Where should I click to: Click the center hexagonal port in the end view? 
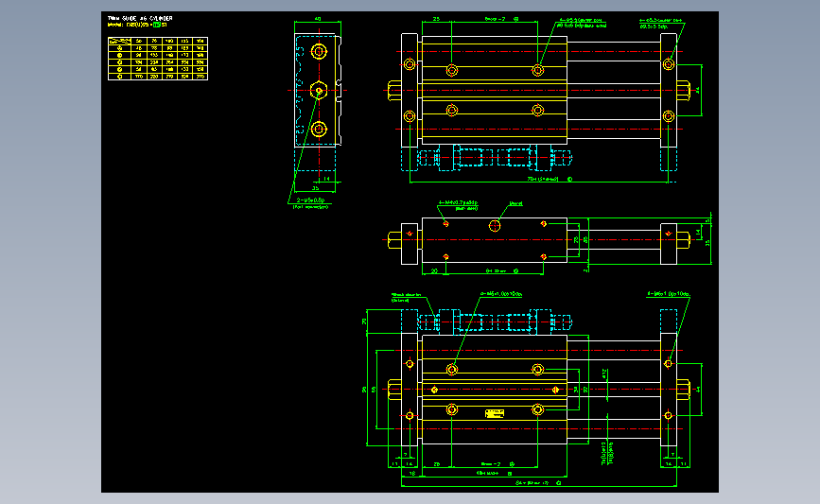click(x=319, y=91)
